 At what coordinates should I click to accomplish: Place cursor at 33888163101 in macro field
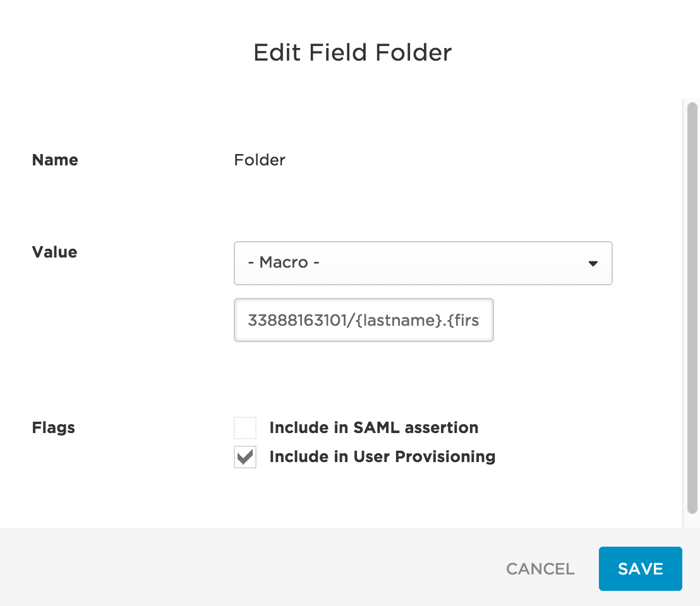tap(298, 320)
